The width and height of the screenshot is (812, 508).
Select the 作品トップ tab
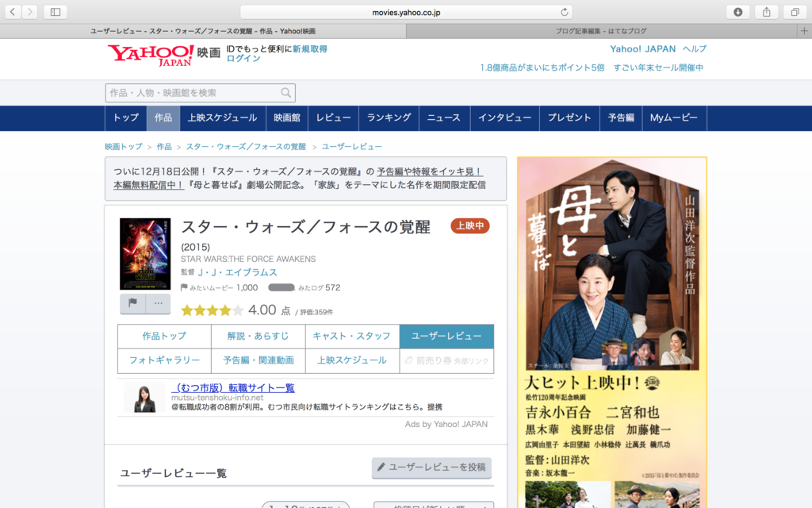(x=164, y=337)
